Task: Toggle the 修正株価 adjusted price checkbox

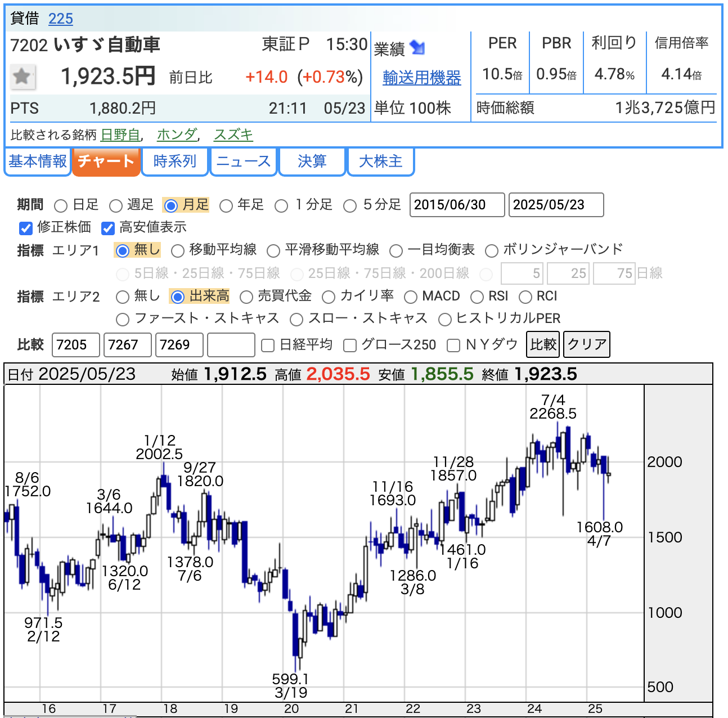Action: [25, 228]
